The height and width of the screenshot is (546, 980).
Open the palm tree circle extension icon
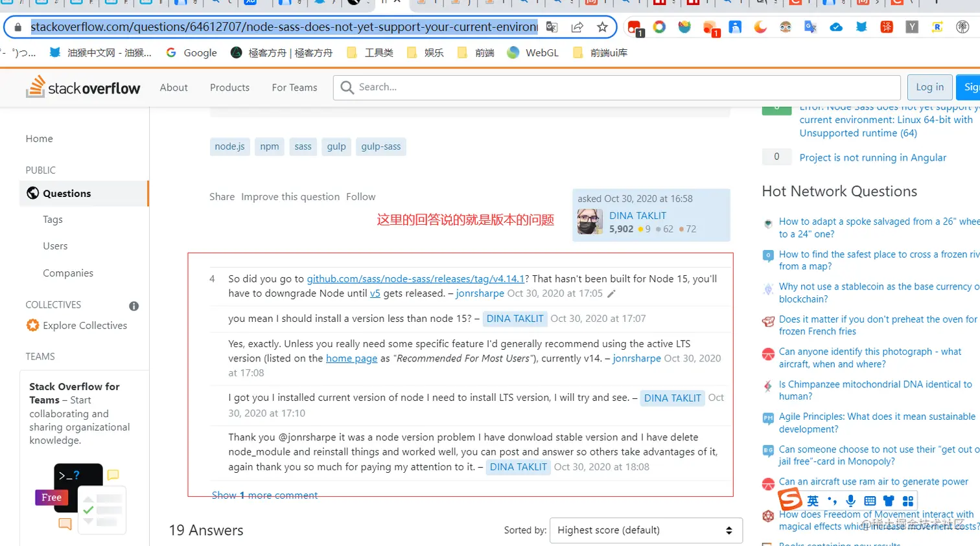coord(962,27)
